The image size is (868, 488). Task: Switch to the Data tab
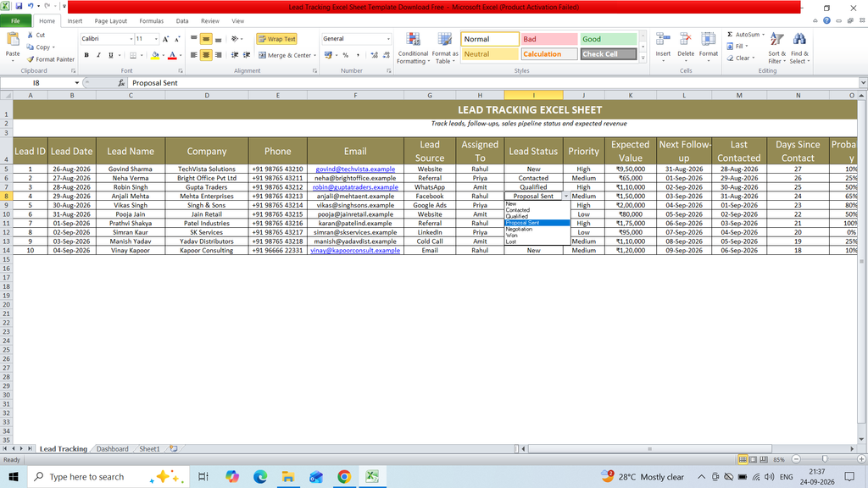[x=182, y=21]
